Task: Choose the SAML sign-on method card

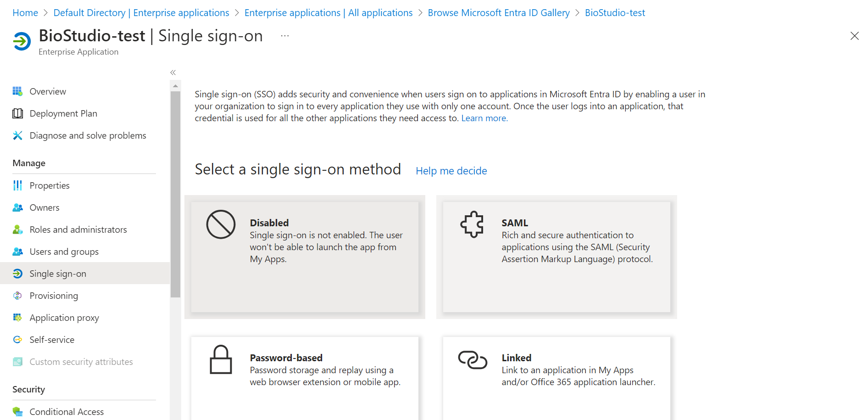Action: [556, 257]
